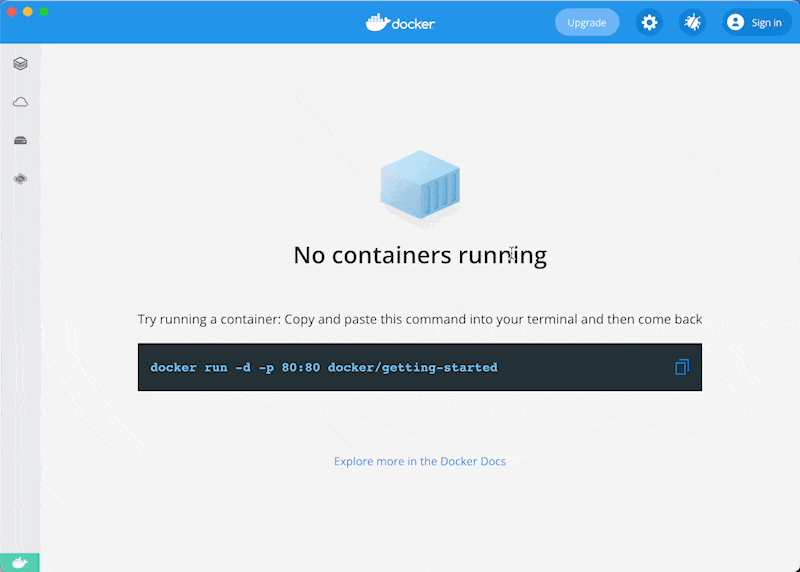Open Troubleshoot via the bug icon
Screen dimensions: 800x572
point(692,22)
